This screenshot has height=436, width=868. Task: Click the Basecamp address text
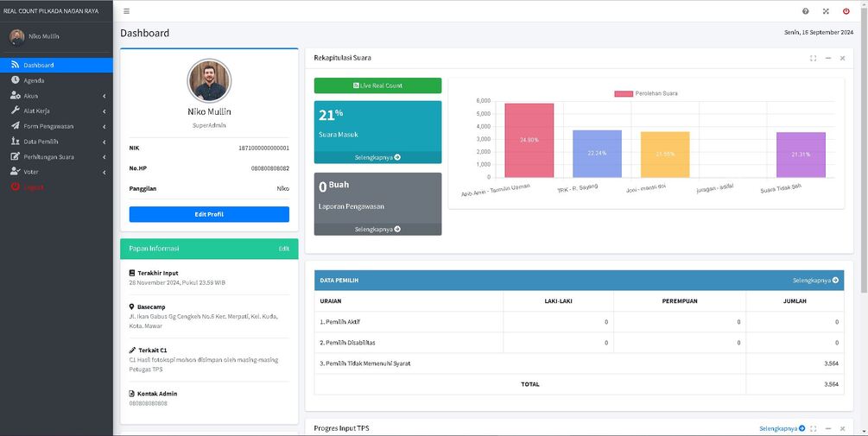point(204,321)
